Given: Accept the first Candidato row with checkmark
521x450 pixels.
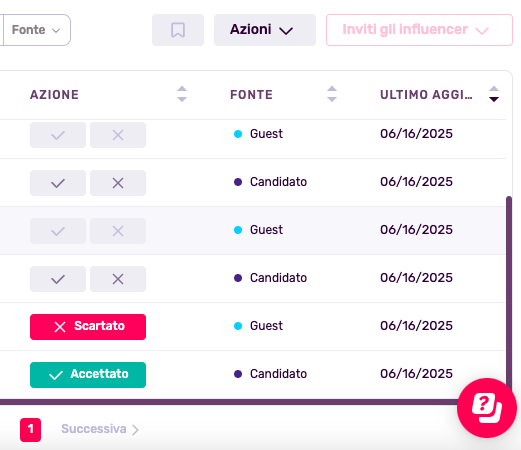Looking at the screenshot, I should pos(58,183).
